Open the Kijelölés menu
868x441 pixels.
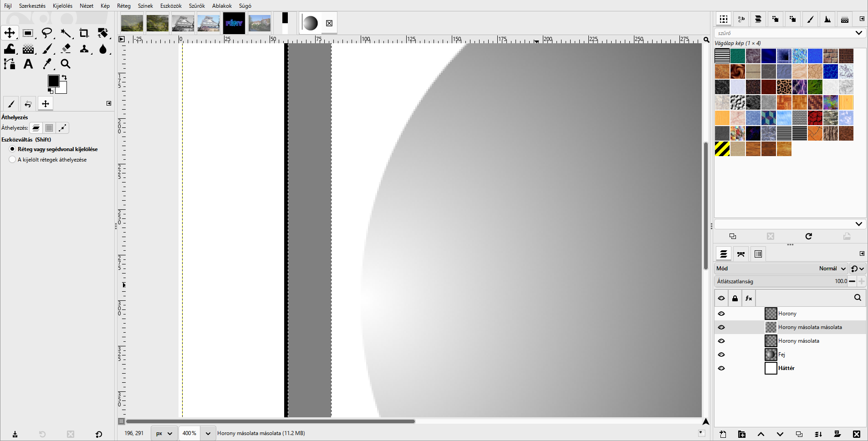[62, 6]
